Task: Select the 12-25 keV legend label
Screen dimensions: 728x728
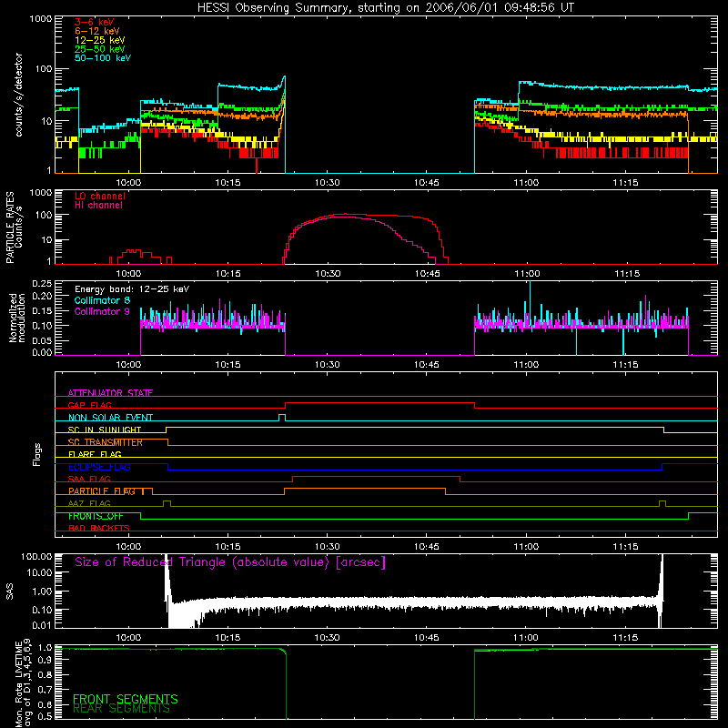Action: click(100, 40)
